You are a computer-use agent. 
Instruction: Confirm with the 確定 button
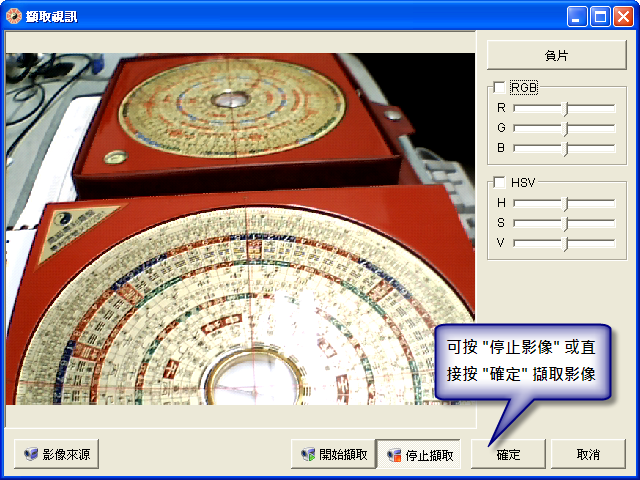(508, 454)
